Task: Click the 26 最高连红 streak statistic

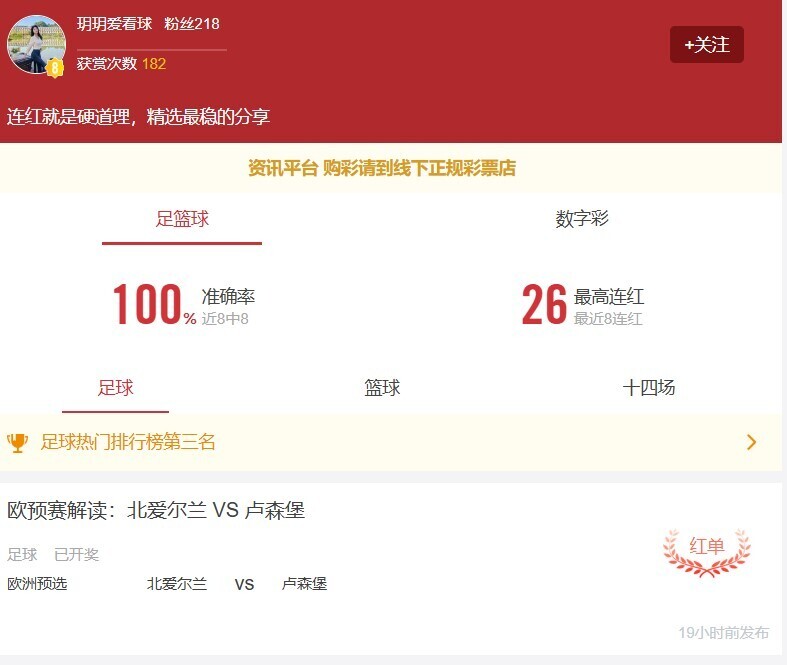Action: pyautogui.click(x=582, y=304)
